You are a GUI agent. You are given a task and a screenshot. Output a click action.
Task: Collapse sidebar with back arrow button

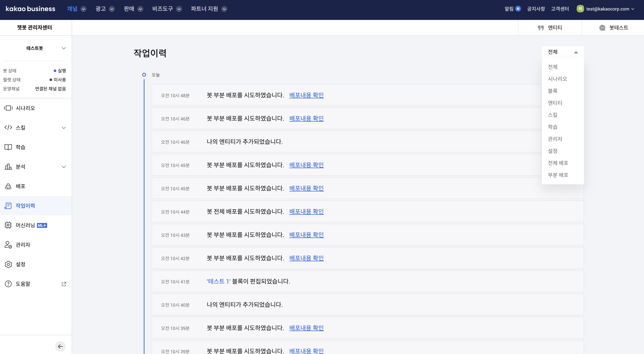point(60,346)
